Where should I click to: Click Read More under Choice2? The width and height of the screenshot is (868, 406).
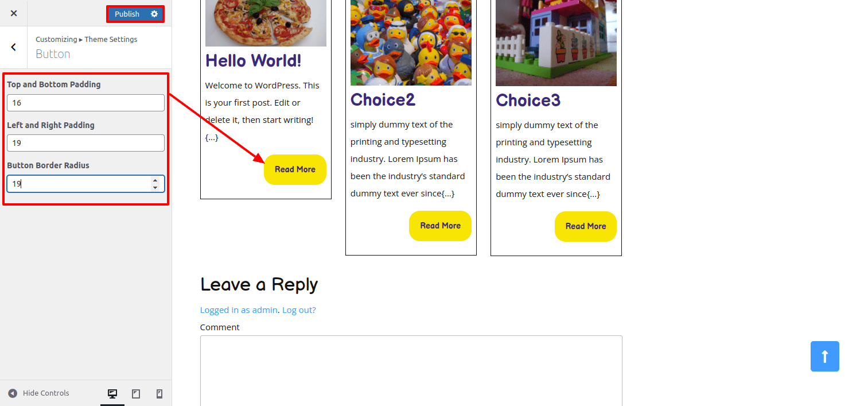(x=440, y=226)
